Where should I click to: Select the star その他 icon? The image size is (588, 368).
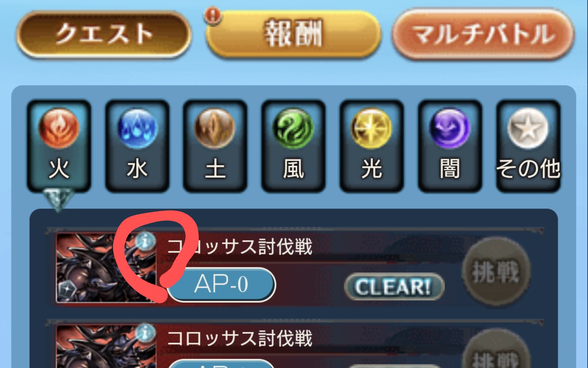528,128
